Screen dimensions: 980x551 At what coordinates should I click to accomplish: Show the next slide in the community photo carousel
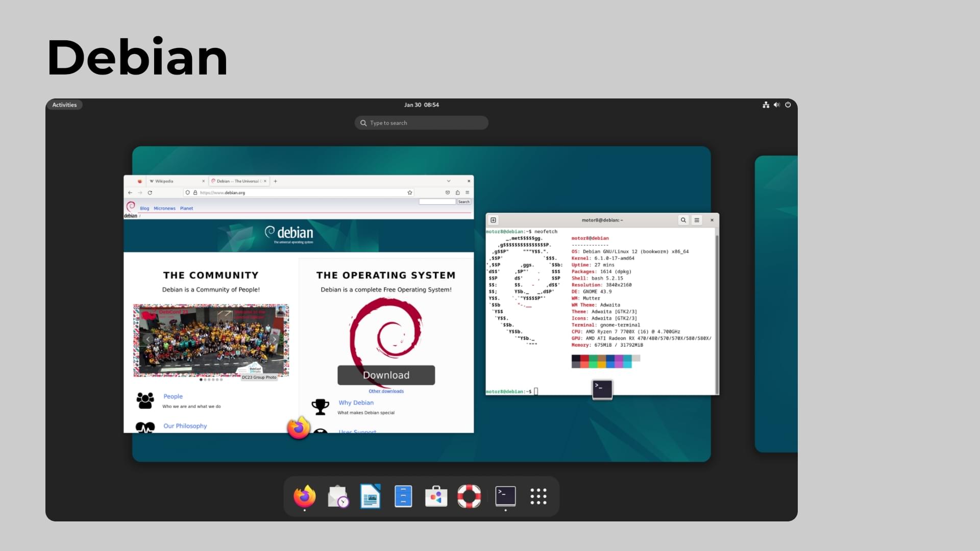tap(275, 339)
